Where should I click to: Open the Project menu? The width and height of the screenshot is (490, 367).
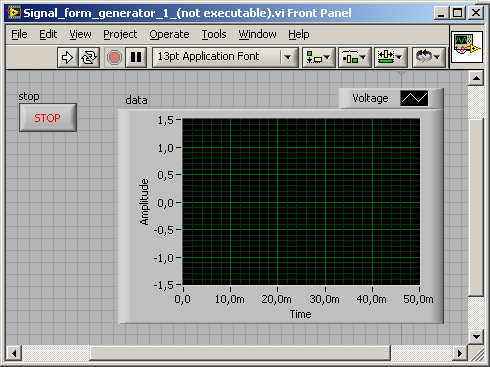tap(120, 34)
